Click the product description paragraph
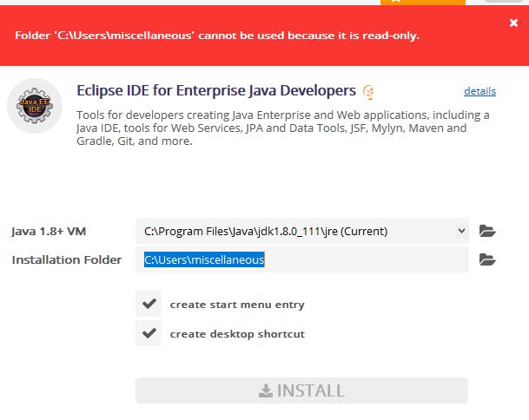The height and width of the screenshot is (420, 529). 282,128
